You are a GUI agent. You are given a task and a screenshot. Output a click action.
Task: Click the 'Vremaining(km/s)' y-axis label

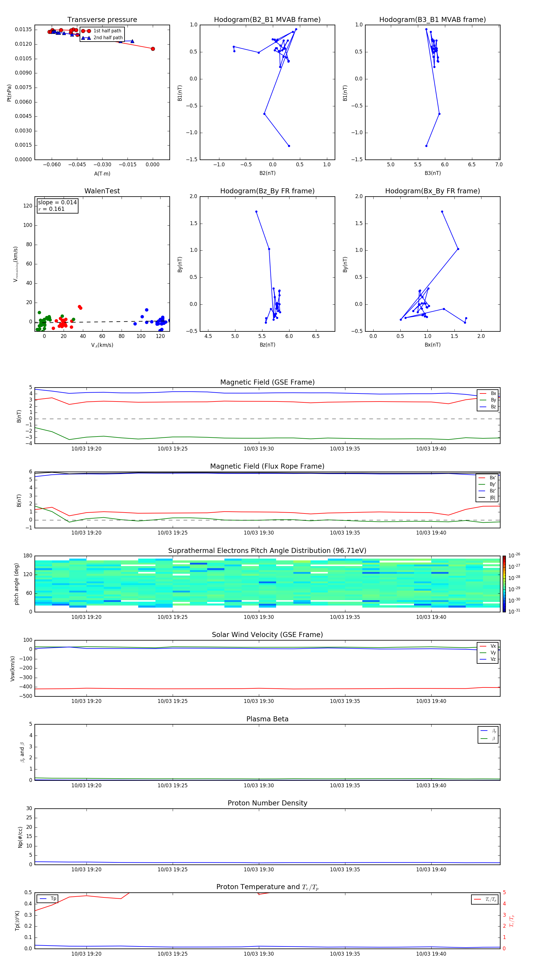pyautogui.click(x=16, y=264)
